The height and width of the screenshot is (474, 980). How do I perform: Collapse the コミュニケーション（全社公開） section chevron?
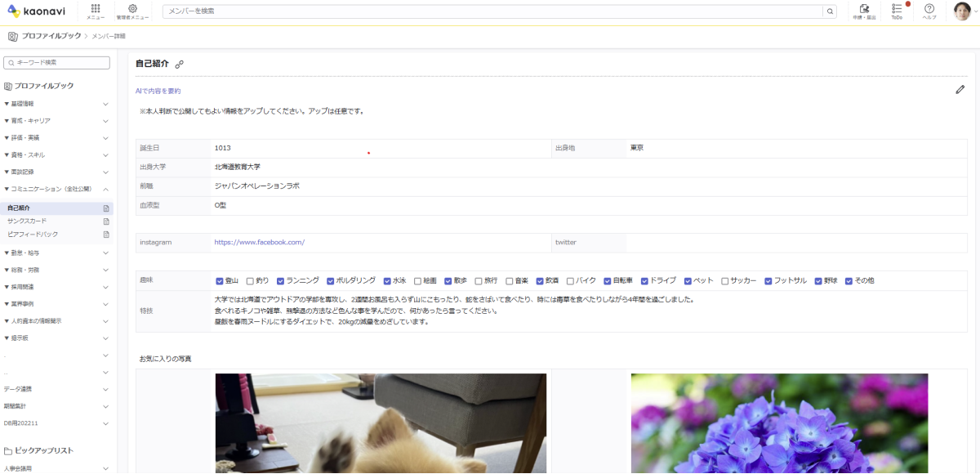coord(105,190)
